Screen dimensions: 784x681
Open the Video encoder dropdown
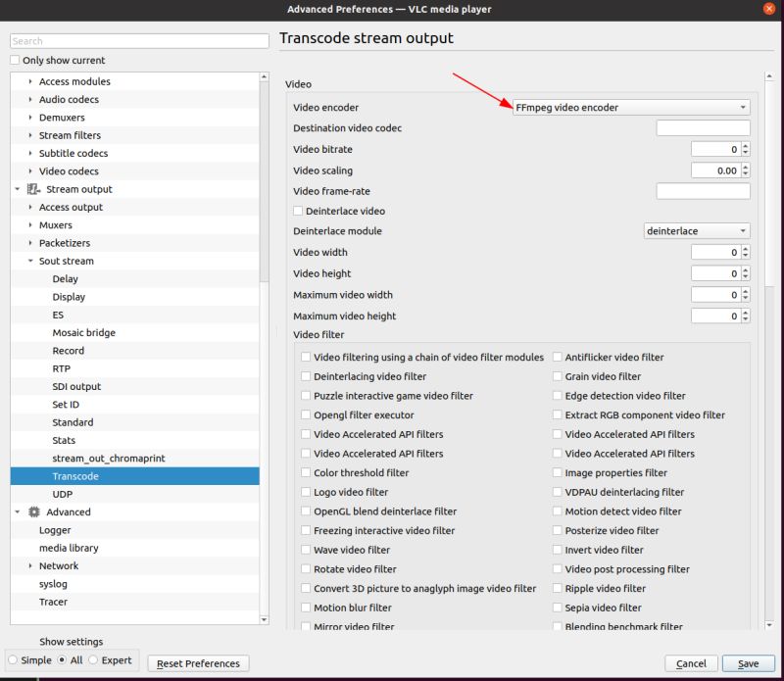[631, 108]
